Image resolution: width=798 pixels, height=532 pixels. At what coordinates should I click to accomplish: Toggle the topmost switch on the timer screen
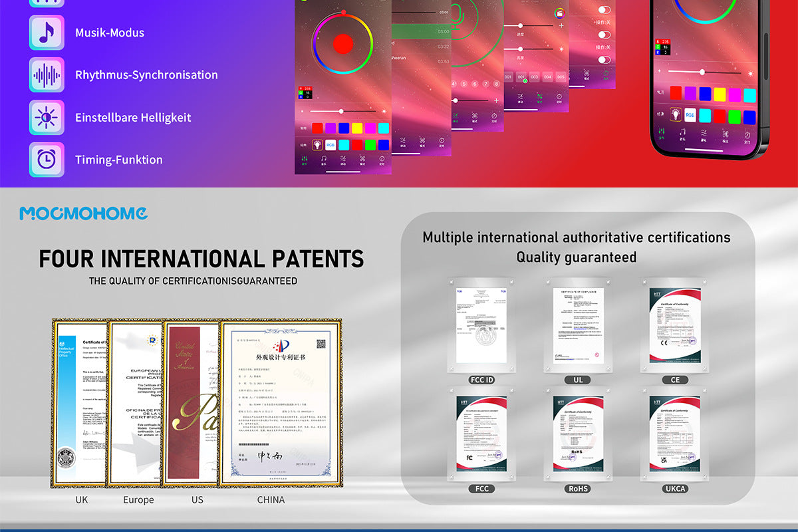(x=604, y=11)
